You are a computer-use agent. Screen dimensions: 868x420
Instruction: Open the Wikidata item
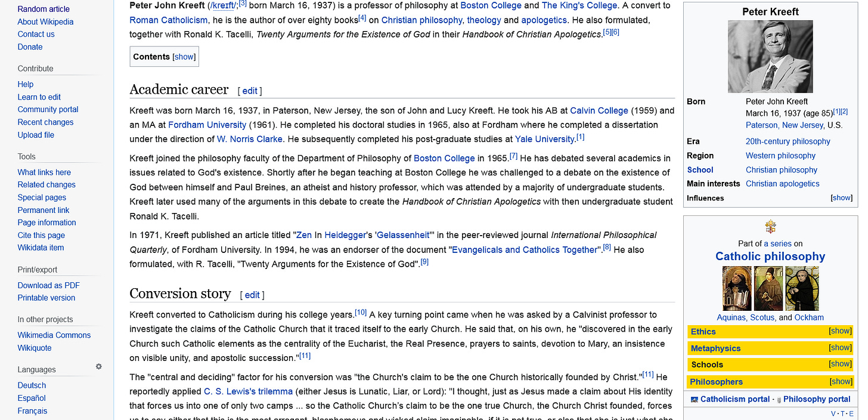[x=41, y=248]
